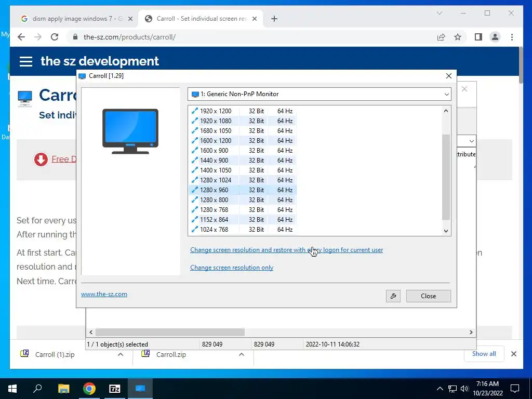Click the network tray icon
Screen dimensions: 532x399
coord(453,389)
